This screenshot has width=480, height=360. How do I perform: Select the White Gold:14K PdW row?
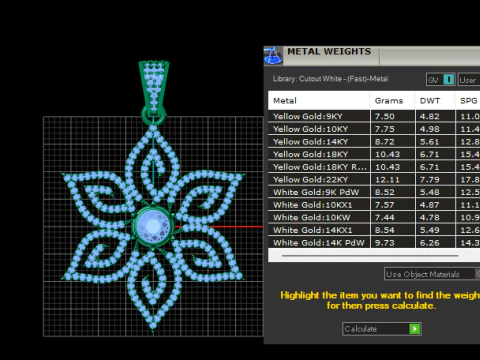(x=374, y=243)
